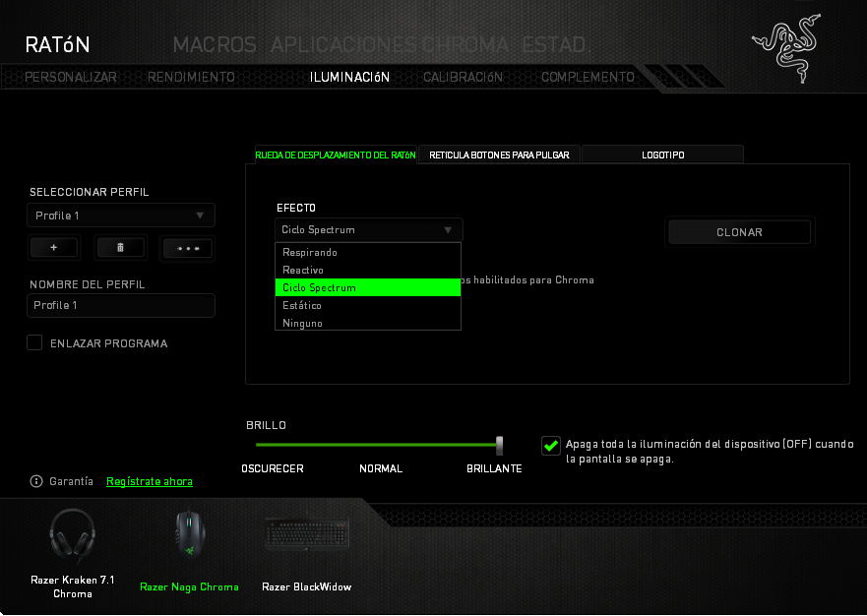Switch to the Logotipo tab
867x616 pixels.
(x=663, y=154)
